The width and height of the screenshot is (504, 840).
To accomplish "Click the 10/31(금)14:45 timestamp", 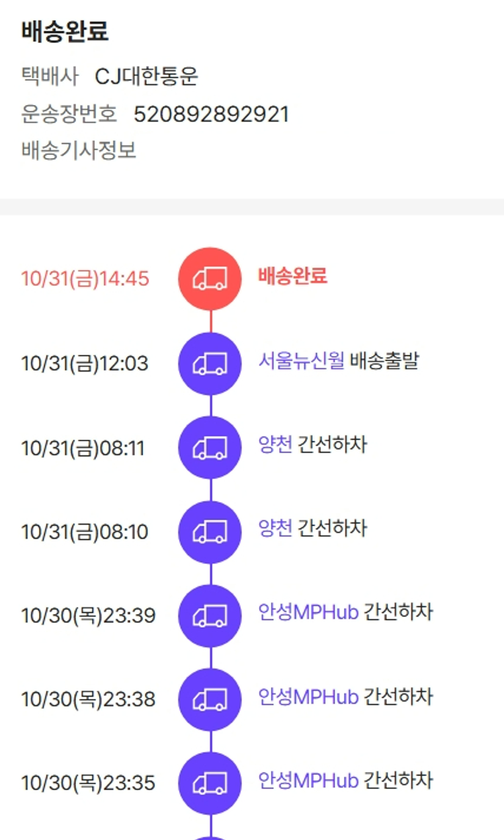I will [85, 279].
